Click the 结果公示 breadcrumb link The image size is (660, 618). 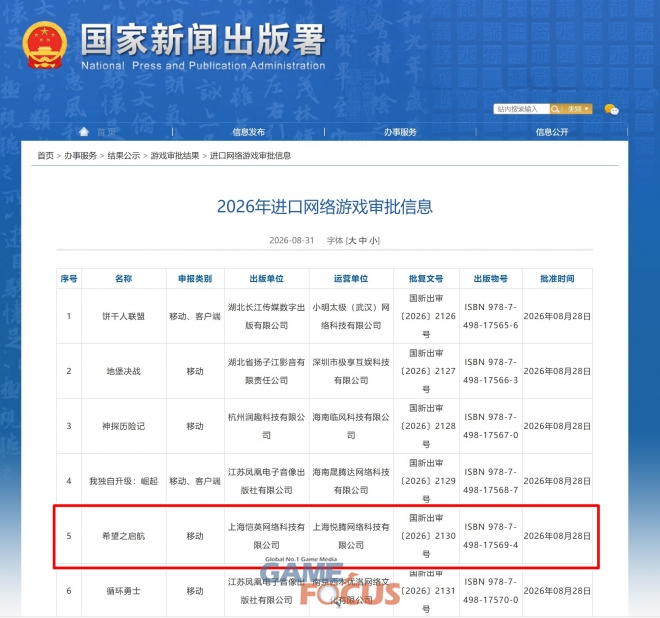124,156
